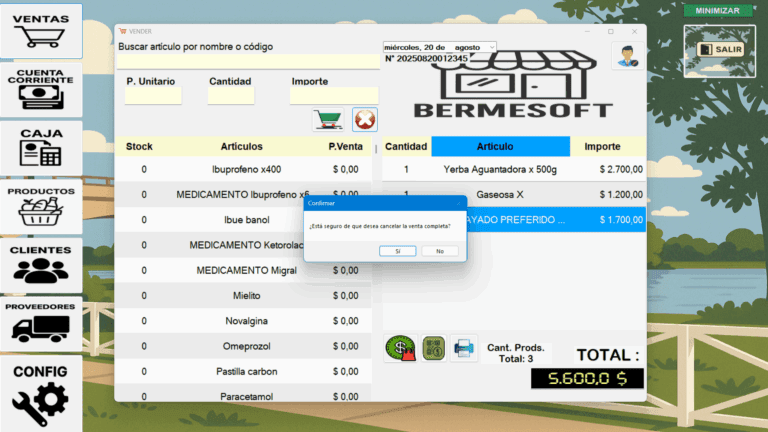Select the Yerba Aguantadora x 500g row
This screenshot has height=432, width=768.
514,170
